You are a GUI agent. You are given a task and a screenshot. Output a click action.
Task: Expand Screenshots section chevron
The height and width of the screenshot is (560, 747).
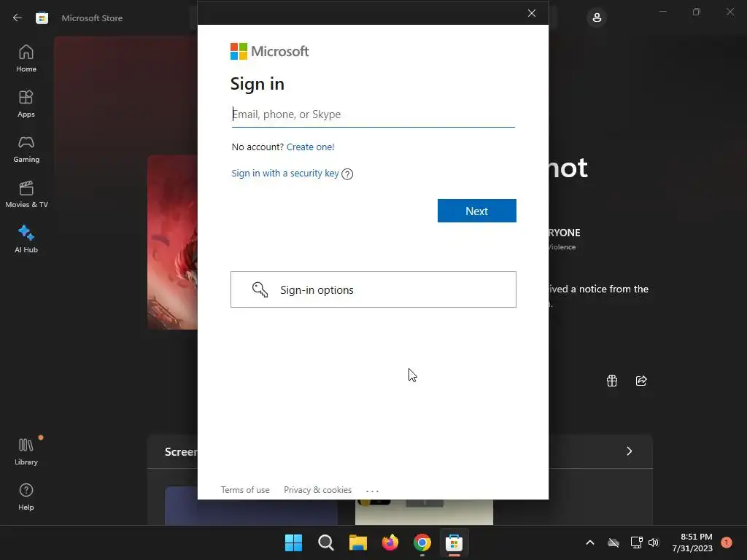(x=630, y=451)
